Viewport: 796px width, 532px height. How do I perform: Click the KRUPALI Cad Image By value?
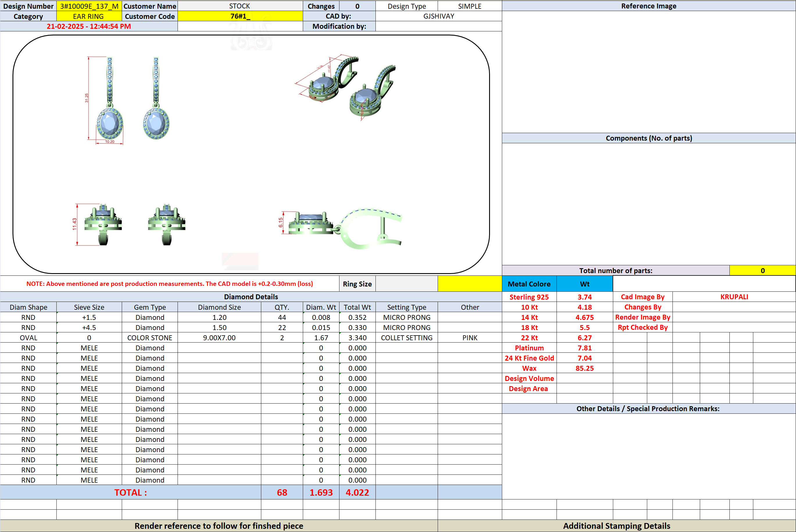click(734, 297)
